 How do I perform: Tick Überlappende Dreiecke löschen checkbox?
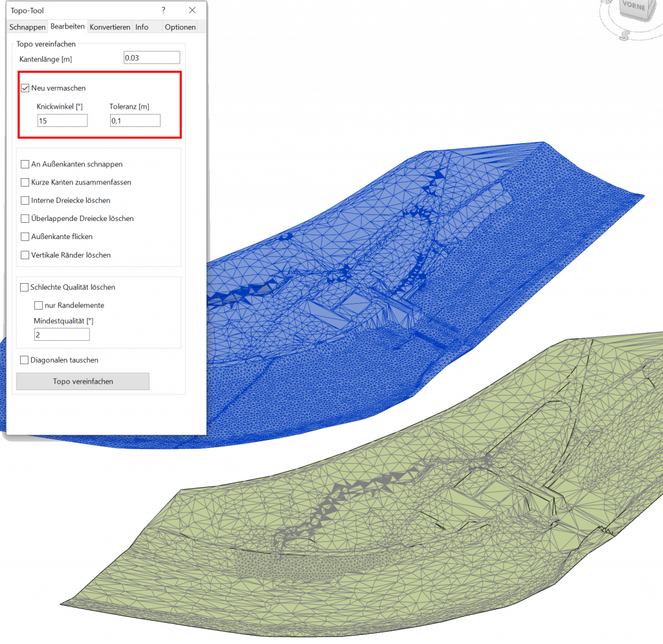coord(25,219)
